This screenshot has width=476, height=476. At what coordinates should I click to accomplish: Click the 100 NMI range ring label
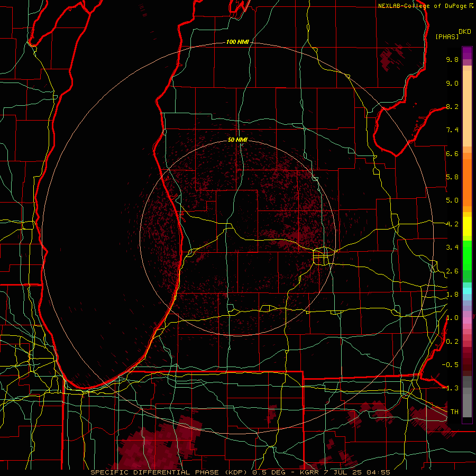coord(237,42)
